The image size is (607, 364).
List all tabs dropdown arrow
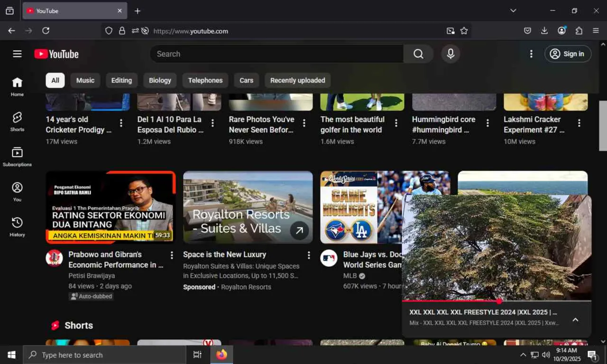pyautogui.click(x=513, y=10)
